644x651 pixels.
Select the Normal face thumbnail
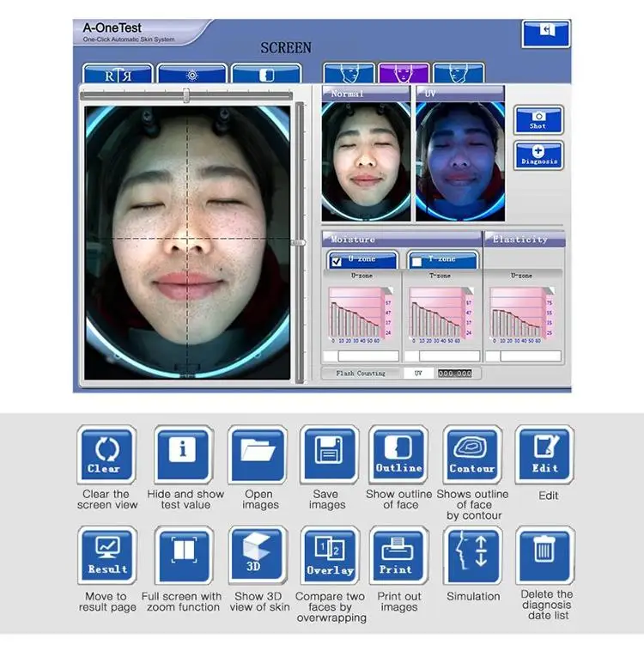(x=366, y=161)
